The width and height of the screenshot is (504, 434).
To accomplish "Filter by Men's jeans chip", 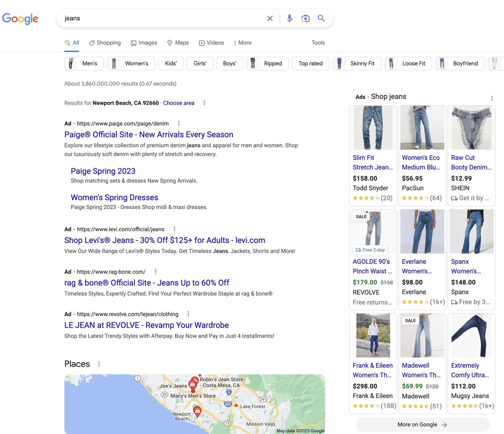I will click(x=84, y=63).
